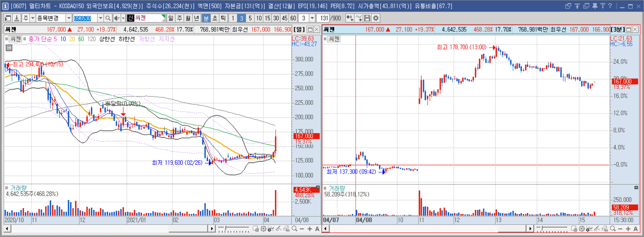Switch chart period to 주 (weekly)
The height and width of the screenshot is (237, 644).
pos(179,18)
